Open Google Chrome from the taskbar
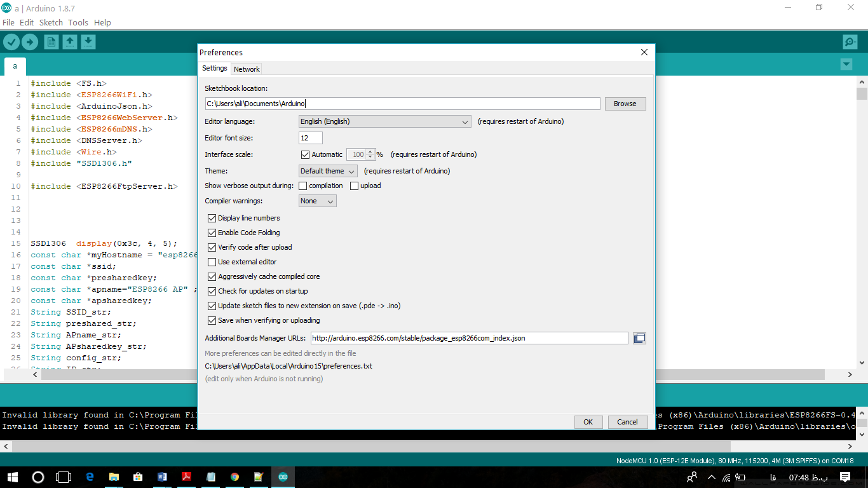The width and height of the screenshot is (868, 488). click(234, 477)
